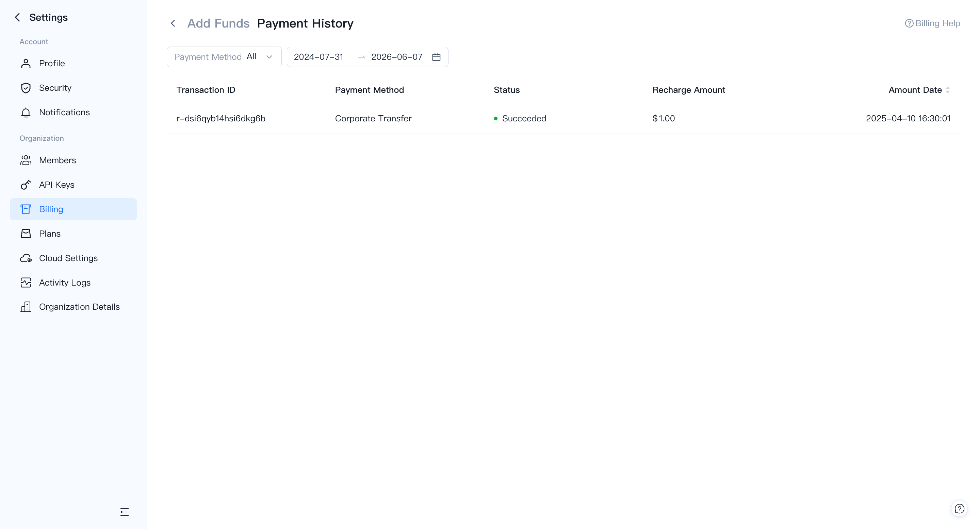
Task: Click the date 2025-04-10 16:30:01
Action: coord(908,119)
